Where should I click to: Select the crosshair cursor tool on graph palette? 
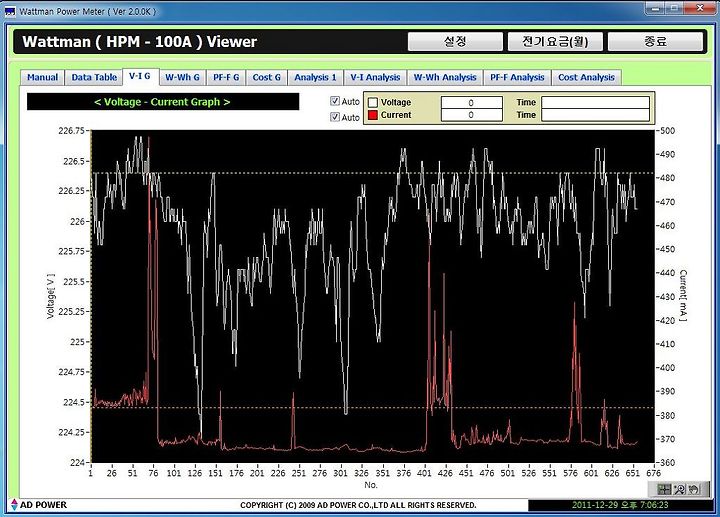coord(664,489)
